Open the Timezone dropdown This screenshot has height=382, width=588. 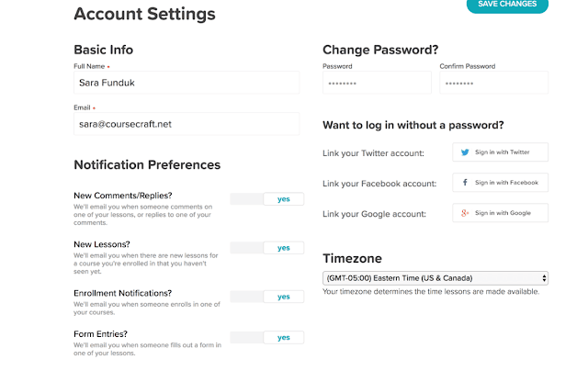click(x=435, y=278)
